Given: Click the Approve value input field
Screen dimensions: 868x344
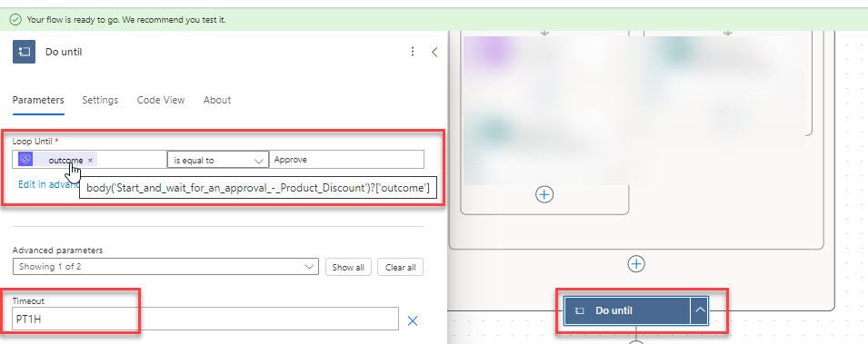Looking at the screenshot, I should click(x=346, y=159).
